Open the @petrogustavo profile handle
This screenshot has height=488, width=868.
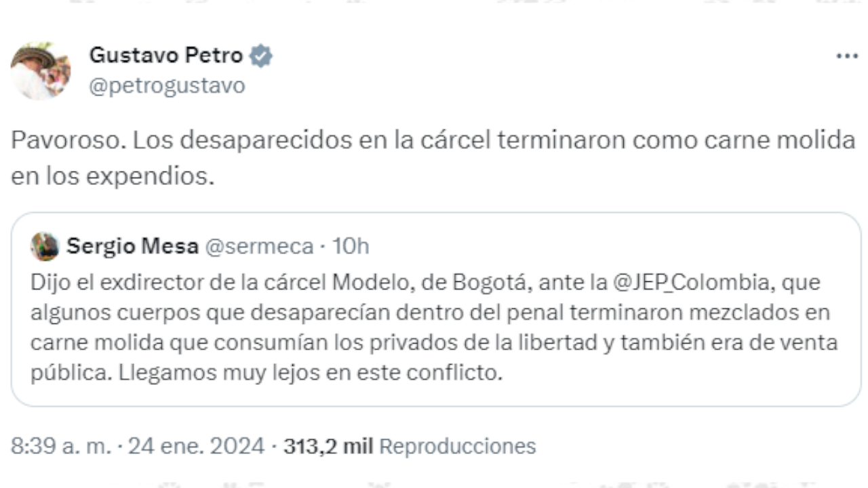pos(167,85)
